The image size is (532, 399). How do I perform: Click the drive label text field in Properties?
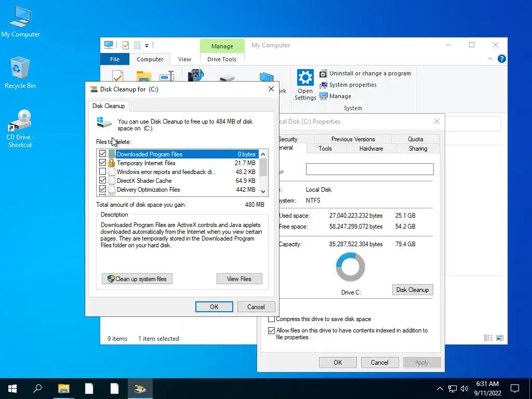tap(370, 169)
